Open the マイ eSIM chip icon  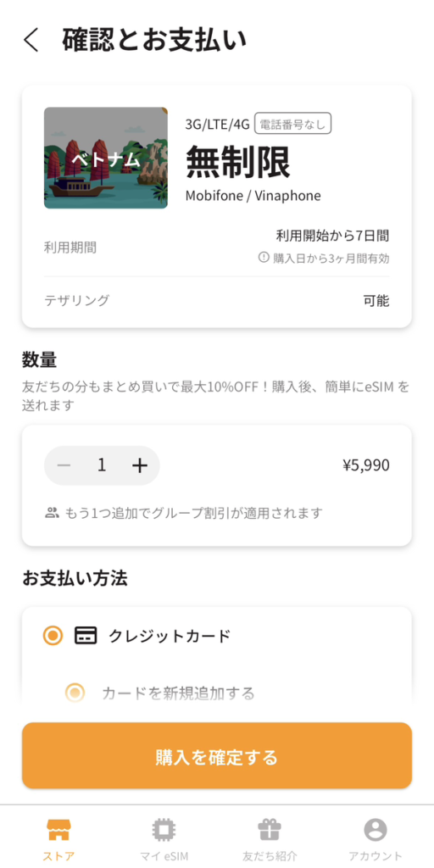click(x=164, y=830)
